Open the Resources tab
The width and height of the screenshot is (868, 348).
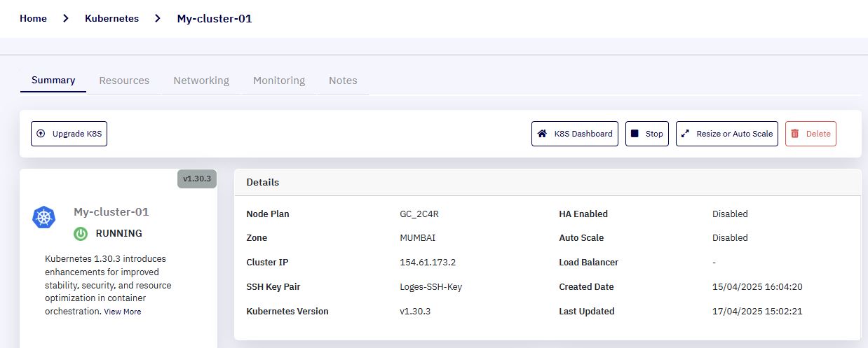pos(124,81)
